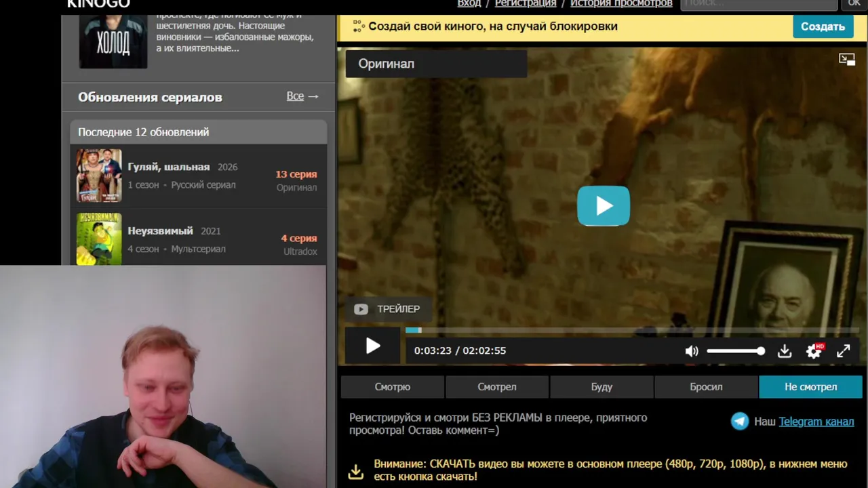Viewport: 868px width, 488px height.
Task: Click the KINOGO site logo
Action: click(98, 4)
